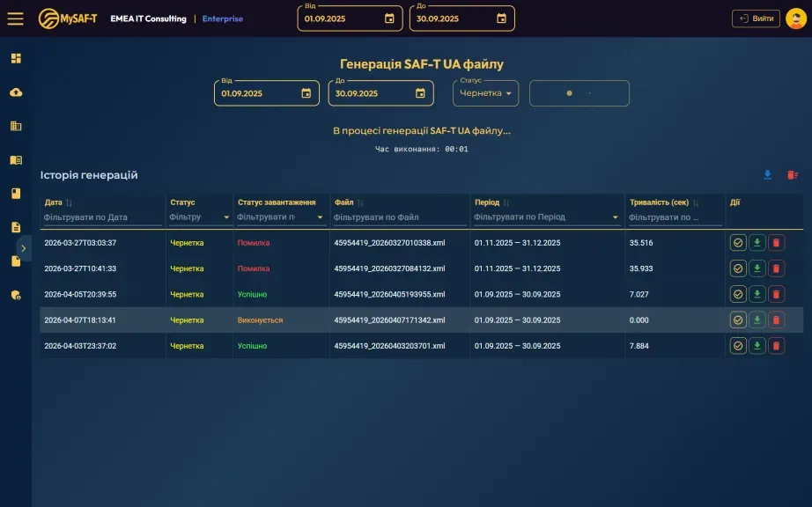Expand the sidebar with the chevron arrow
Viewport: 812px width, 507px height.
(x=23, y=248)
